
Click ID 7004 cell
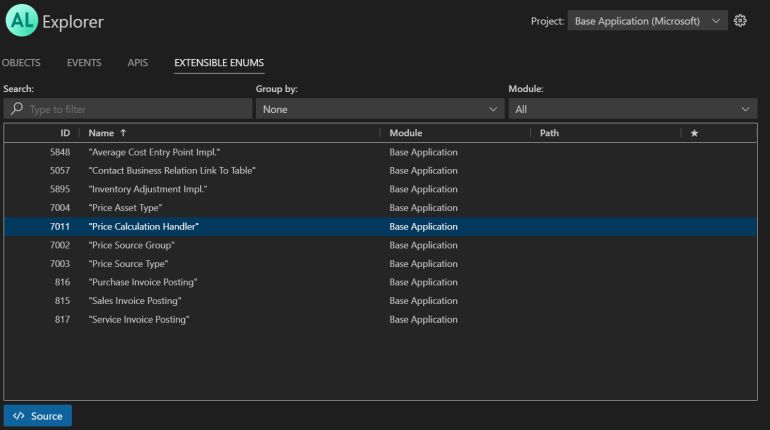coord(60,208)
